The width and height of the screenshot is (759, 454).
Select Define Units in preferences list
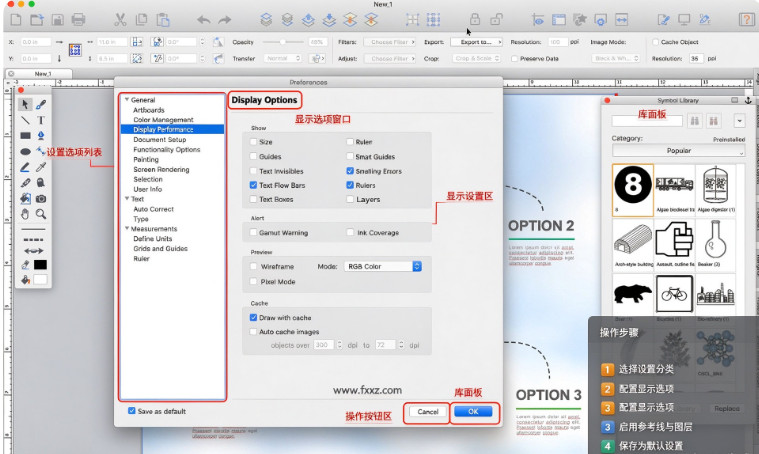coord(152,239)
